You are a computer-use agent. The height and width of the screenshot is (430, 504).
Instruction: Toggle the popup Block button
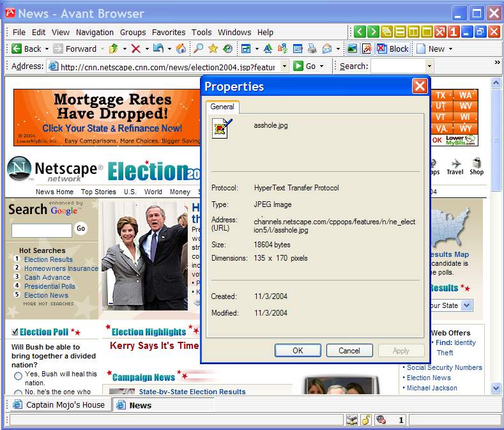point(393,49)
